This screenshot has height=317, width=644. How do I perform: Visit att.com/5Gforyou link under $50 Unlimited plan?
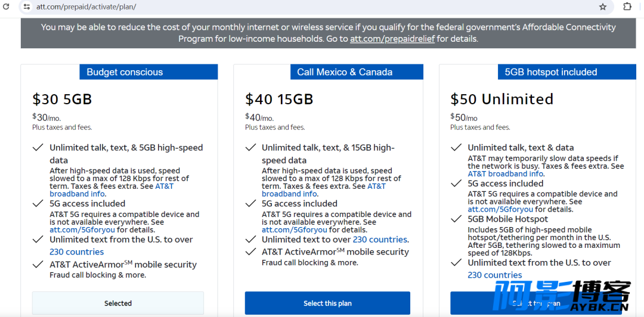point(500,209)
